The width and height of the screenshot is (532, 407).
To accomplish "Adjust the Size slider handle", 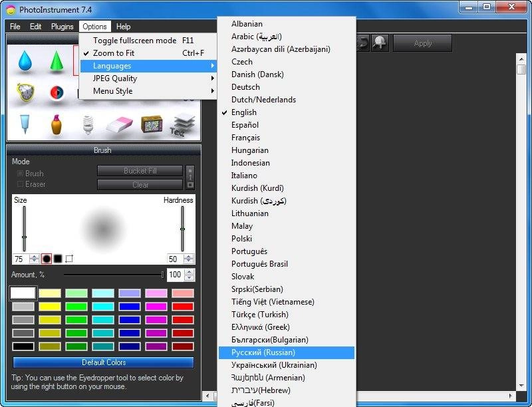I will click(x=24, y=237).
